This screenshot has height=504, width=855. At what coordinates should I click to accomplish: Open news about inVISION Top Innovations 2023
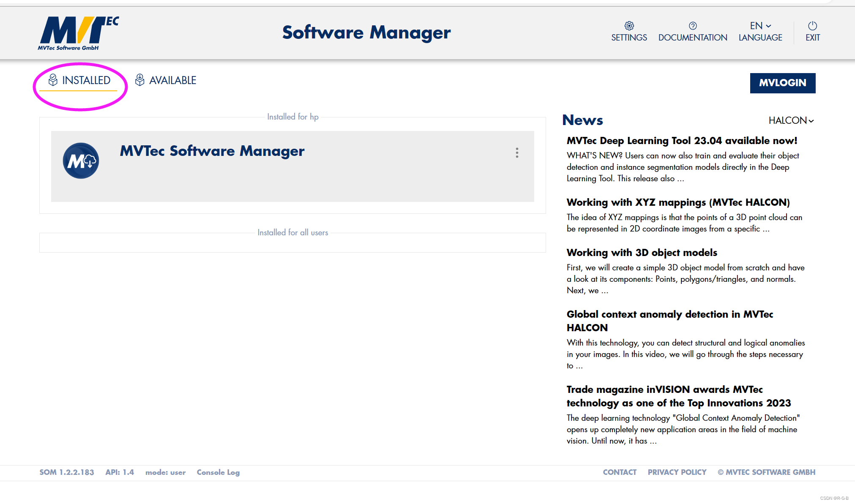(x=679, y=396)
